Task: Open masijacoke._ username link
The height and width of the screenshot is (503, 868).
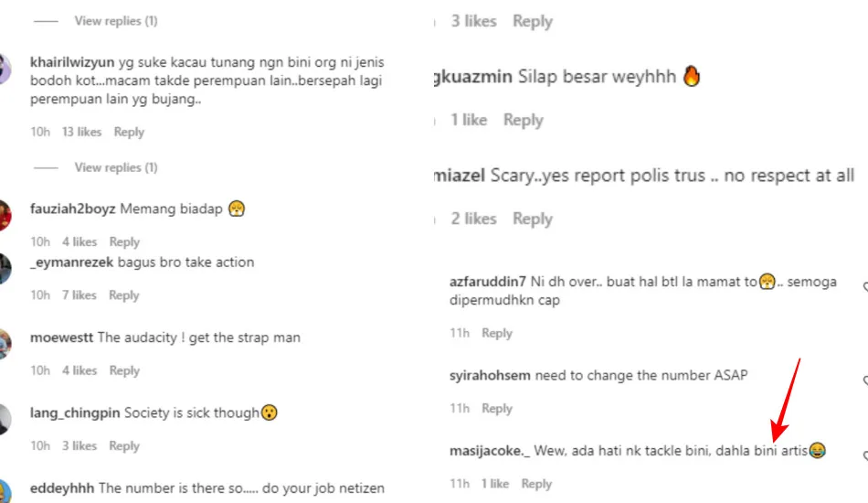Action: 490,450
